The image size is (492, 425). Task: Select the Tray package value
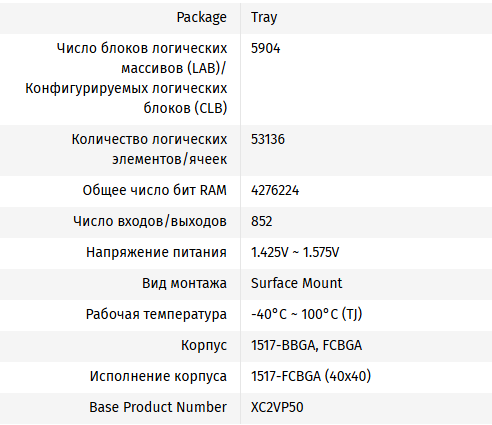tap(264, 17)
